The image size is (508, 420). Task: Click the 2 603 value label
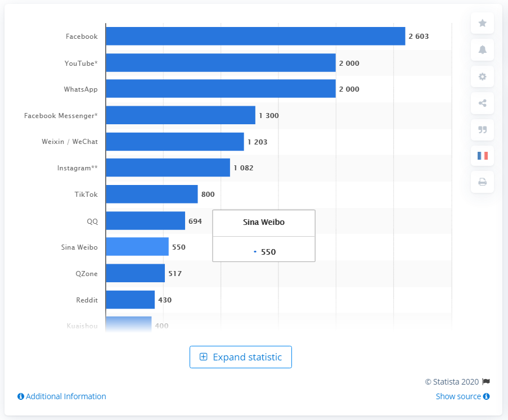click(419, 37)
